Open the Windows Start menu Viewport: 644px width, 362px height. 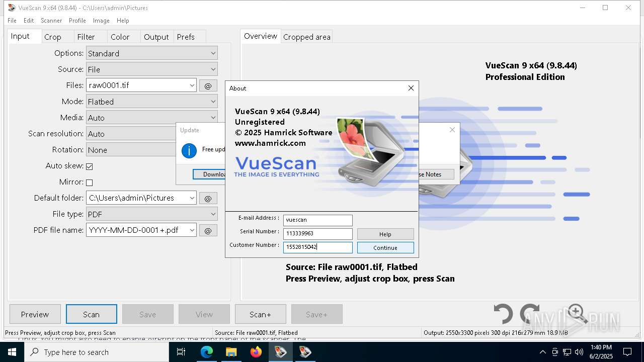coord(12,352)
